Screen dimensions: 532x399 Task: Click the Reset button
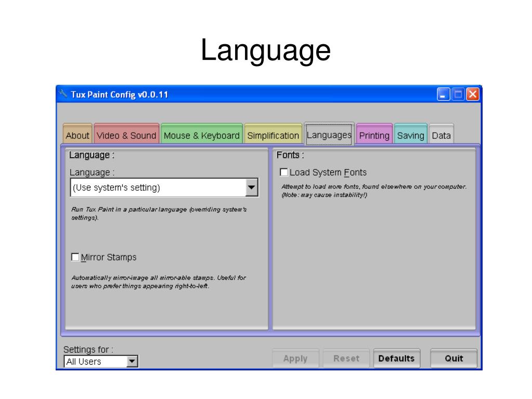pos(346,358)
